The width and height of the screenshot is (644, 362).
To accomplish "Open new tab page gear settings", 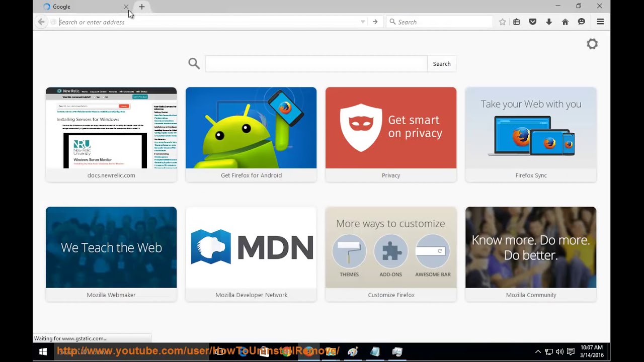I will [x=592, y=44].
